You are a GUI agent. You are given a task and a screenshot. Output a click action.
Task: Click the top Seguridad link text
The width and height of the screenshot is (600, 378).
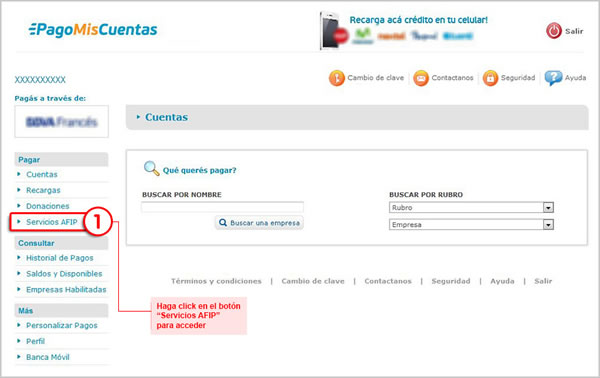[x=518, y=78]
